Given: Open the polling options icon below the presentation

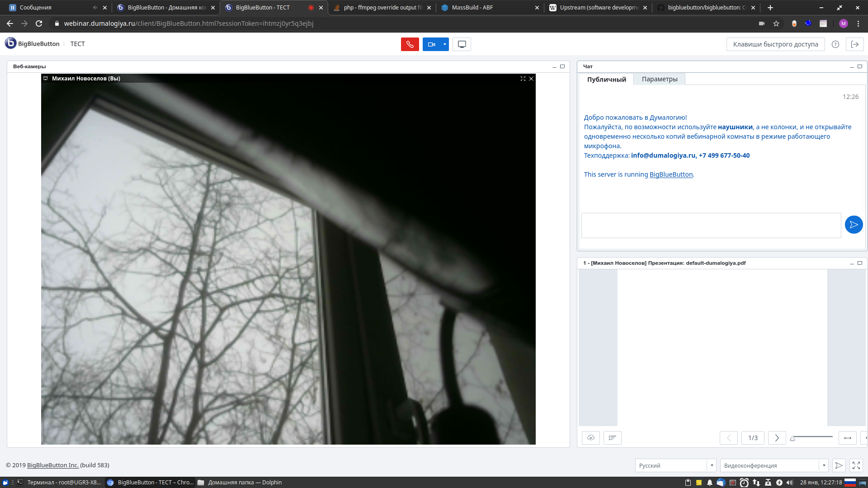Looking at the screenshot, I should point(613,437).
